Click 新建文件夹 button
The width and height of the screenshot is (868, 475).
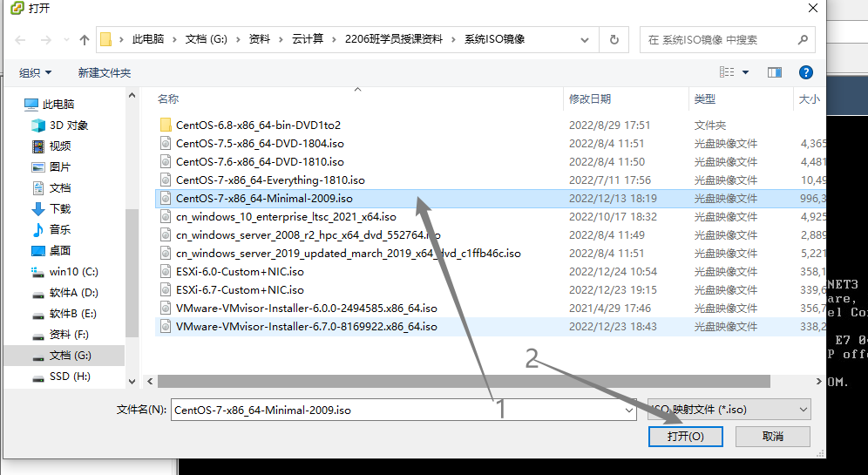[x=104, y=72]
